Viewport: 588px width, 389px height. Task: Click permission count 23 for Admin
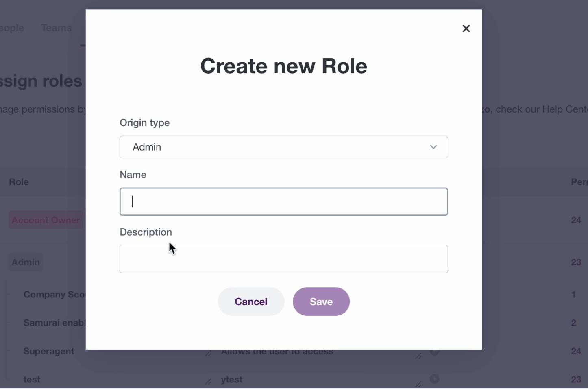click(576, 262)
